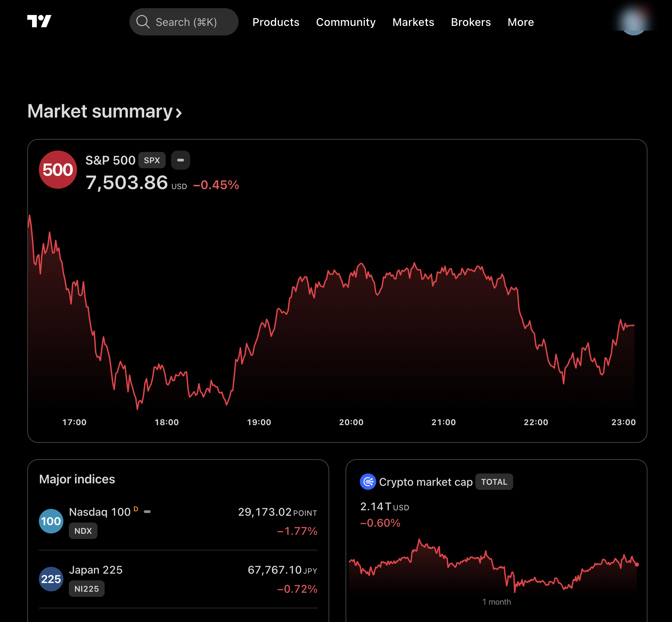The image size is (672, 622).
Task: Open the Markets menu
Action: 413,22
